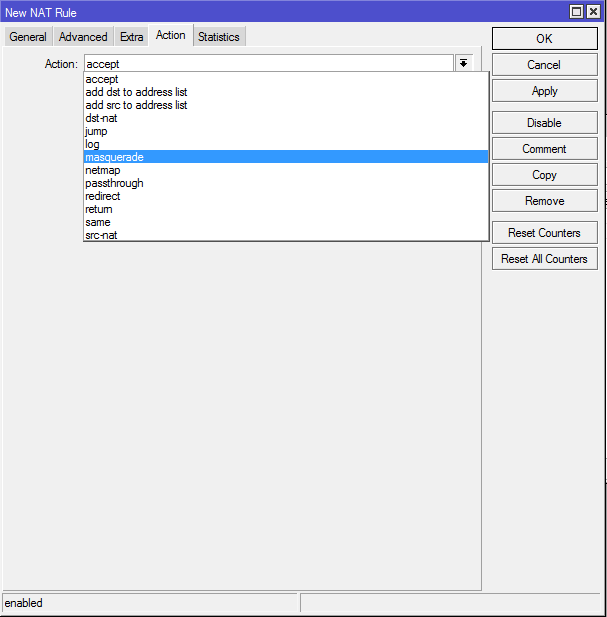This screenshot has width=607, height=617.
Task: Disable this NAT rule
Action: click(544, 123)
